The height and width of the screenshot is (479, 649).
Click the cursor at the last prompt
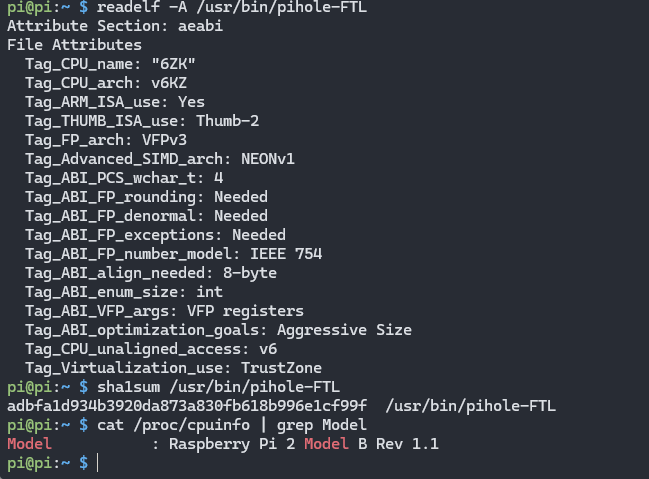coord(98,463)
